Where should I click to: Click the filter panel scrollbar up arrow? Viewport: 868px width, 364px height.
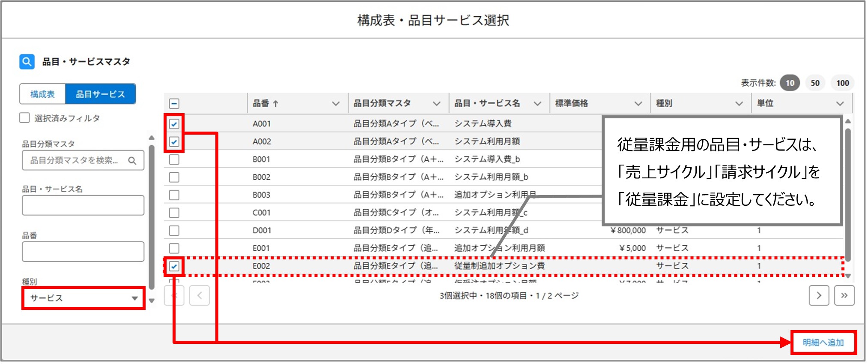click(x=152, y=138)
